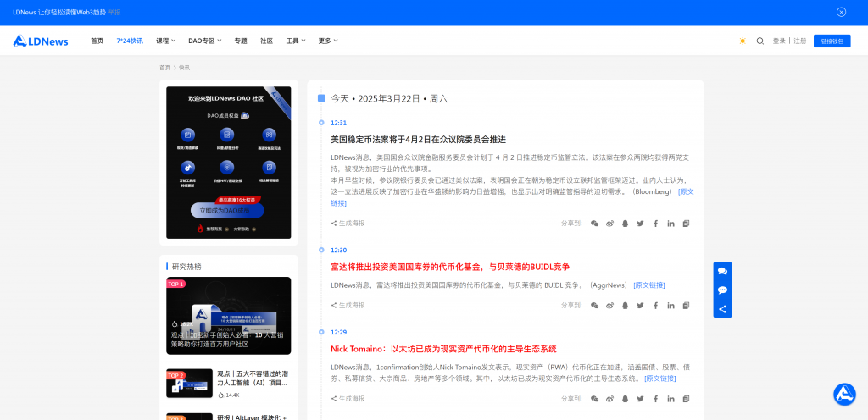Open headline 美国稳定币法案将于4月2日在众议院委员会推进

(419, 140)
